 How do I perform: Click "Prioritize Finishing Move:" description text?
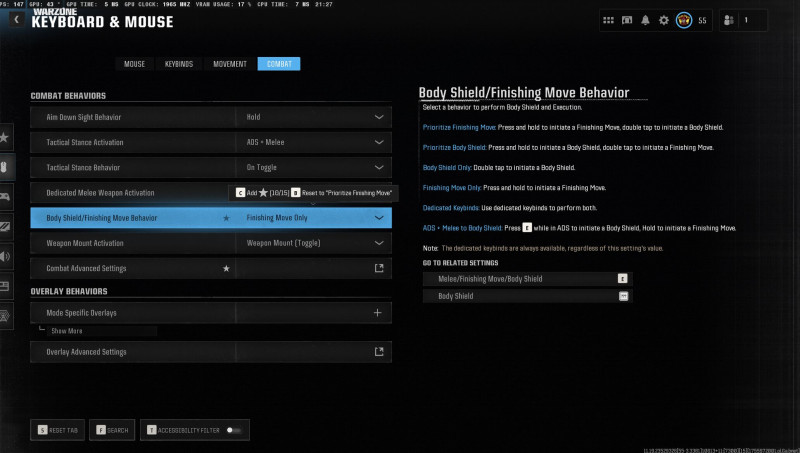point(459,128)
